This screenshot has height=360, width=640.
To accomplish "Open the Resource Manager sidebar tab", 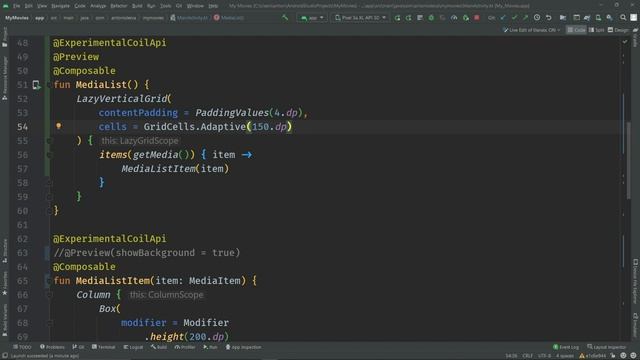I will (4, 78).
